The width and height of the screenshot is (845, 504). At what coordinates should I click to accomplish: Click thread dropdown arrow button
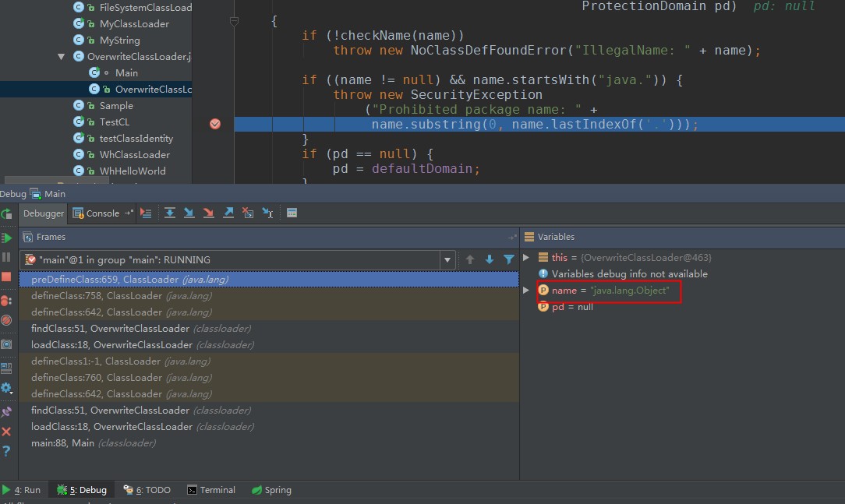coord(447,260)
